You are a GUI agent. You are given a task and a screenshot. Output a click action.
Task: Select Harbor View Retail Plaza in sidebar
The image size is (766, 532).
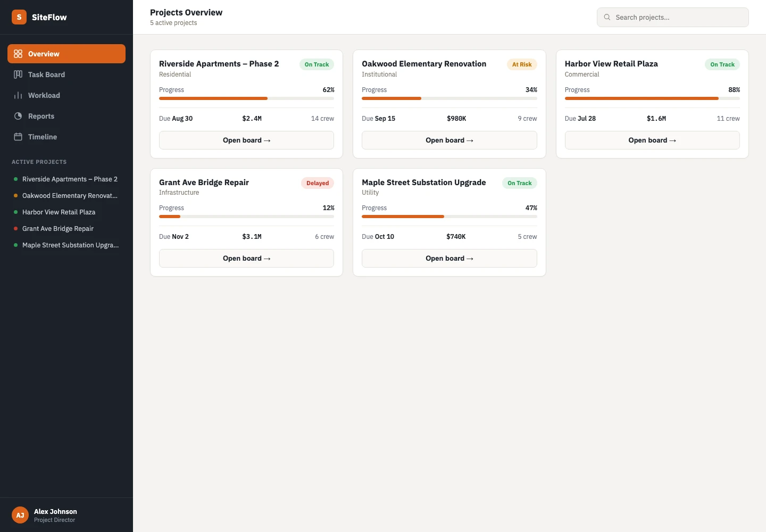66,212
